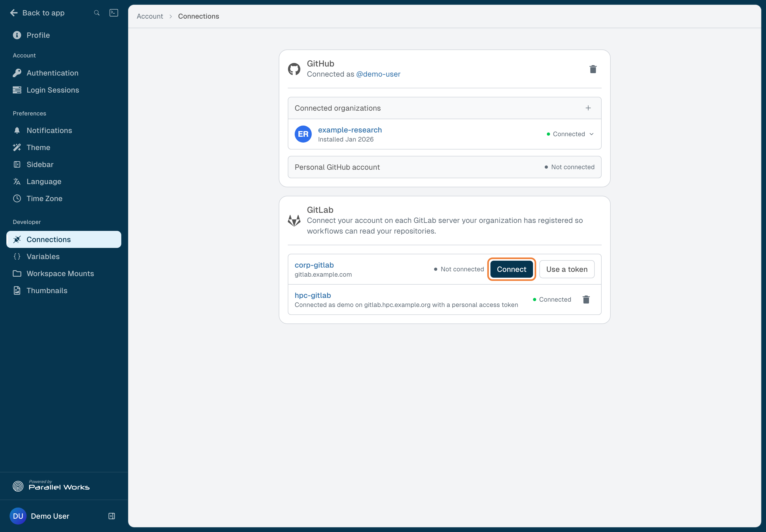Viewport: 766px width, 532px height.
Task: Click the GitLab section title
Action: tap(320, 210)
